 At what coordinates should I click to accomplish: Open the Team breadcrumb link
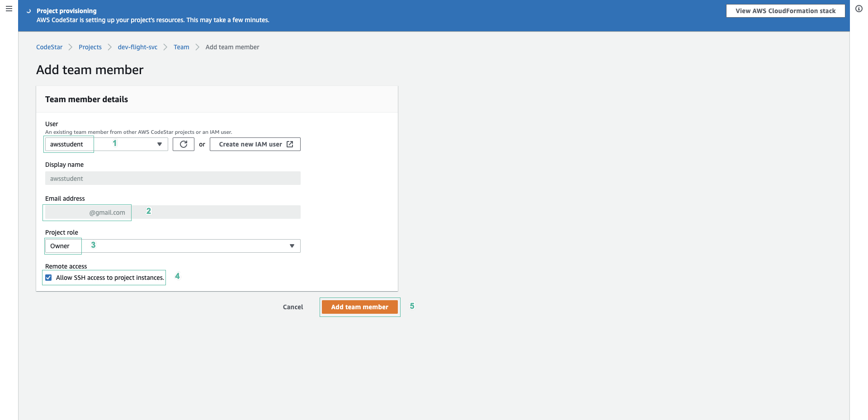pos(181,47)
